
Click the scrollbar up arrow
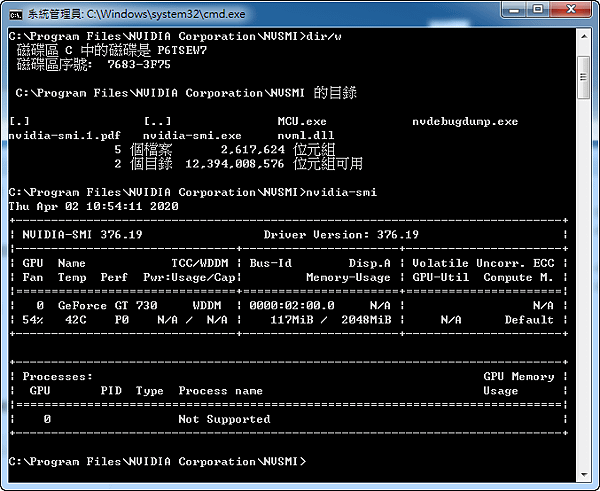coord(584,36)
